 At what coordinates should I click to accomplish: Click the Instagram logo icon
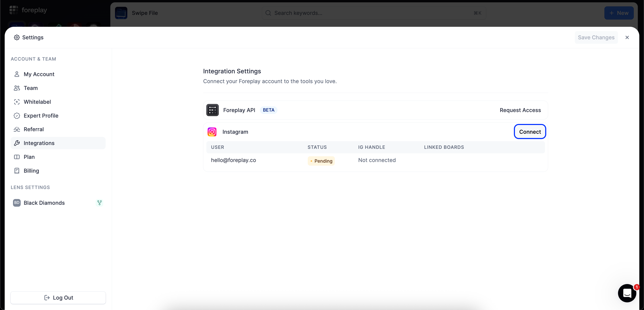pyautogui.click(x=212, y=132)
